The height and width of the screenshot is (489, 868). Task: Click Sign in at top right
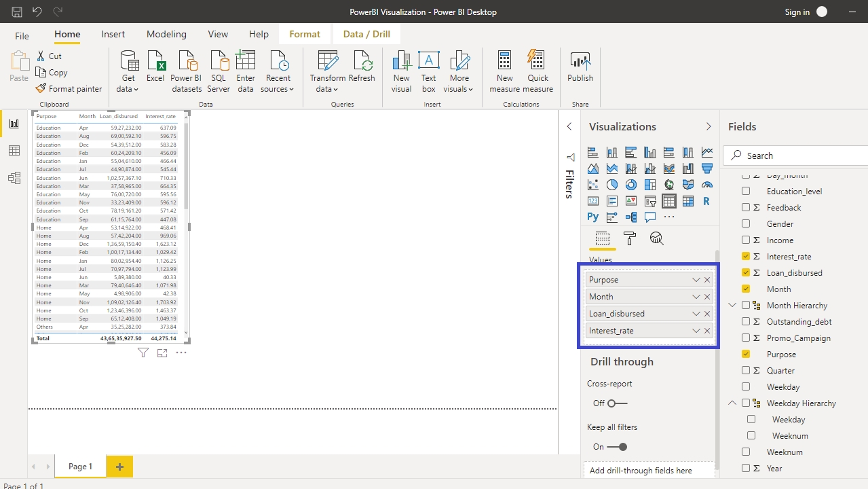click(x=797, y=12)
